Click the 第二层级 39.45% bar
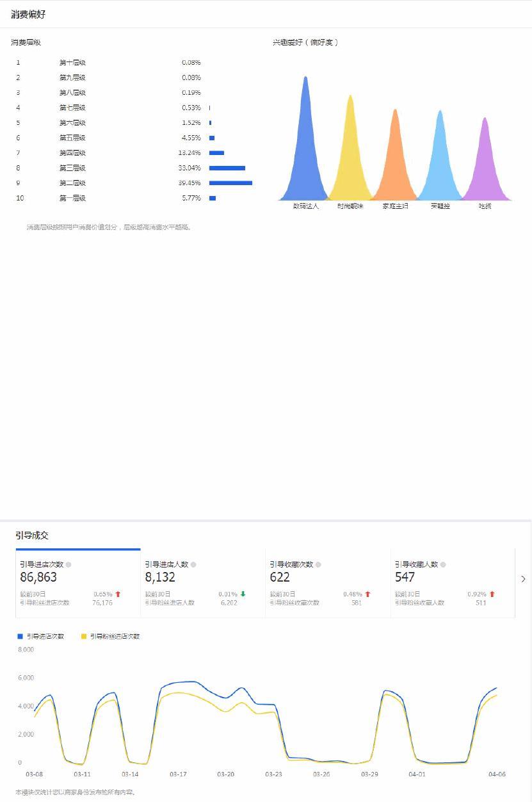Screen dimensions: 532x802 tap(230, 183)
